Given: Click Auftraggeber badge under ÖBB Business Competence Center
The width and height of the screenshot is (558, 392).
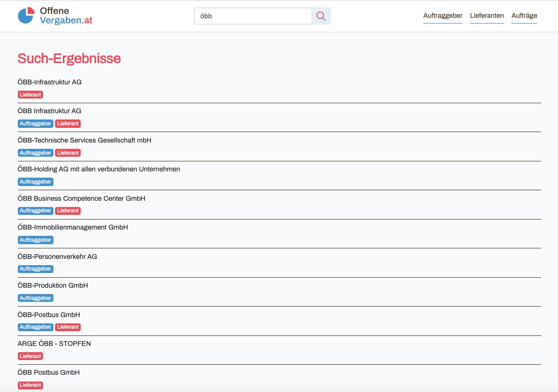Looking at the screenshot, I should (x=35, y=211).
